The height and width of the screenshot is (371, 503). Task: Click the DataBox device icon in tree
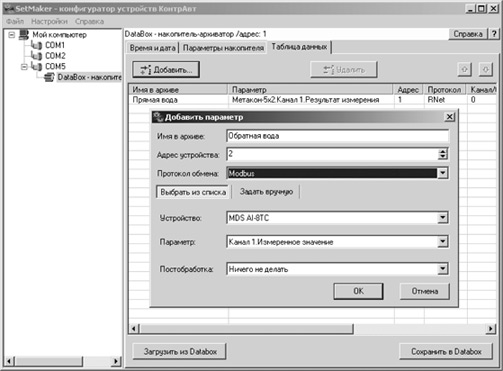click(49, 77)
